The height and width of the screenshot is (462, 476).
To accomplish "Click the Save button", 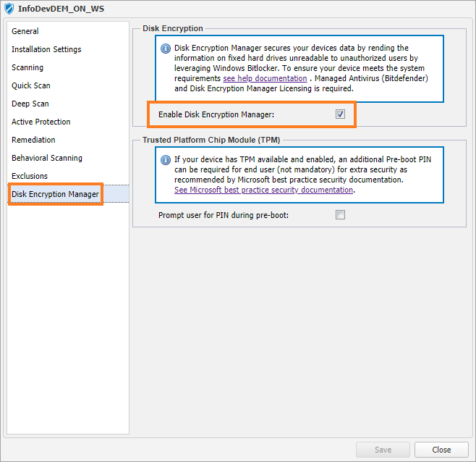I will point(383,450).
